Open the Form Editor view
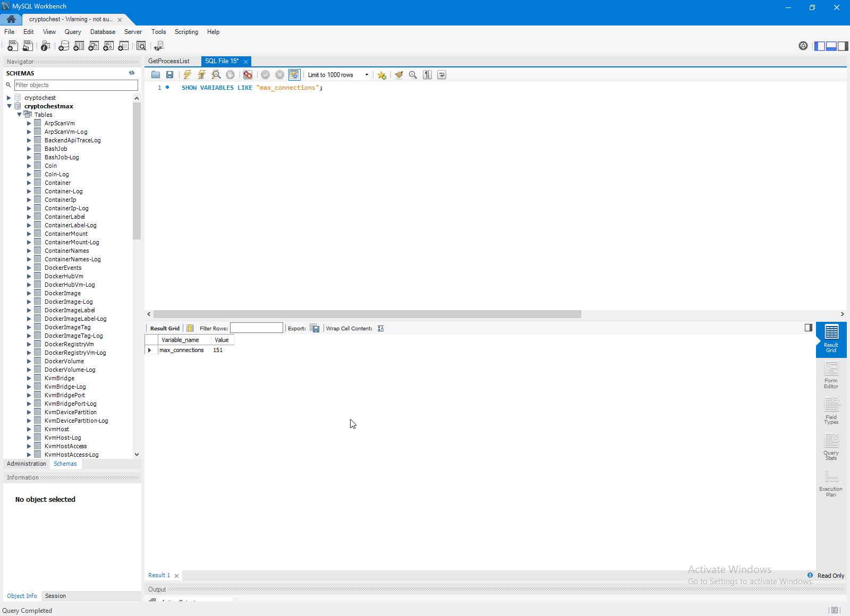The height and width of the screenshot is (616, 850). pyautogui.click(x=831, y=375)
